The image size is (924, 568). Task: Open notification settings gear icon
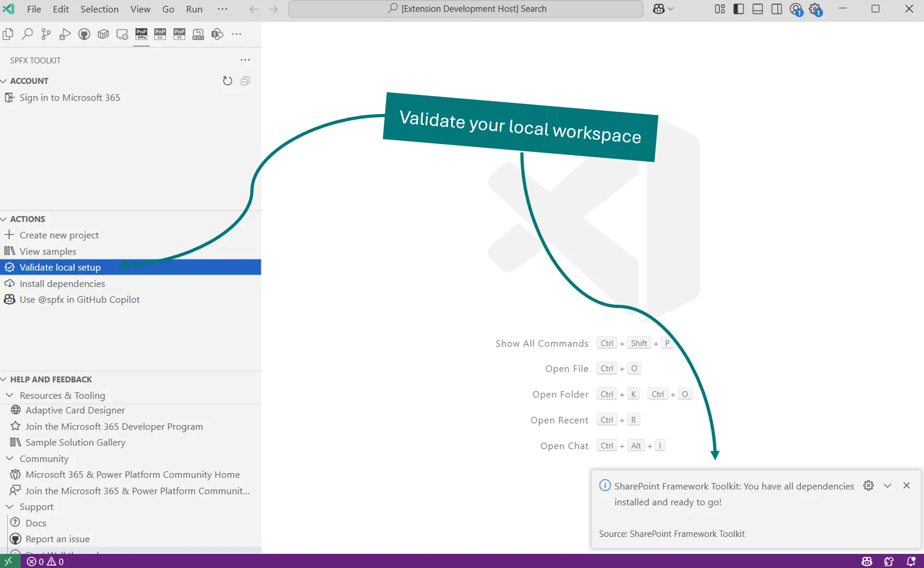coord(869,485)
